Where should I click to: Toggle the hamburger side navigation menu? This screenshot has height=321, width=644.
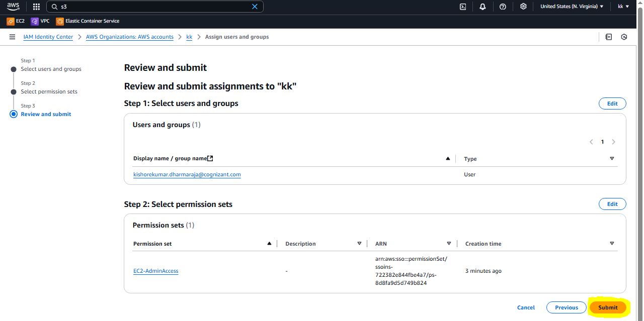12,37
